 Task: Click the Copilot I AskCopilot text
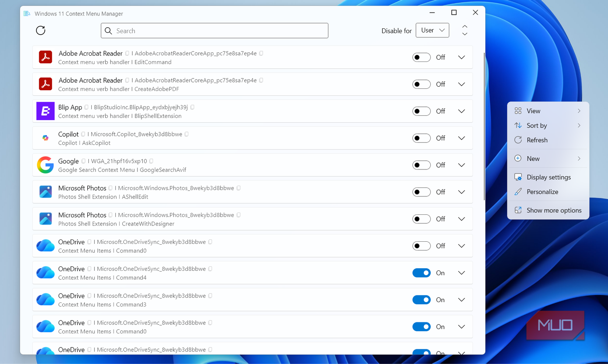click(84, 143)
